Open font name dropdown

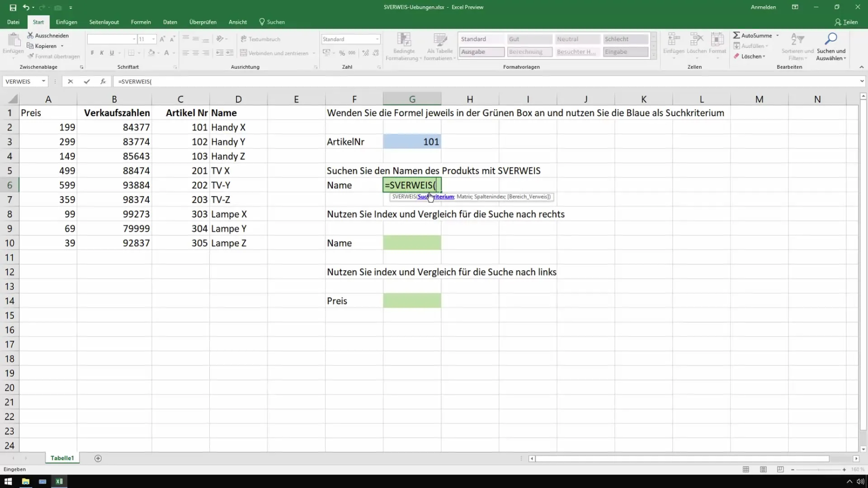[134, 39]
